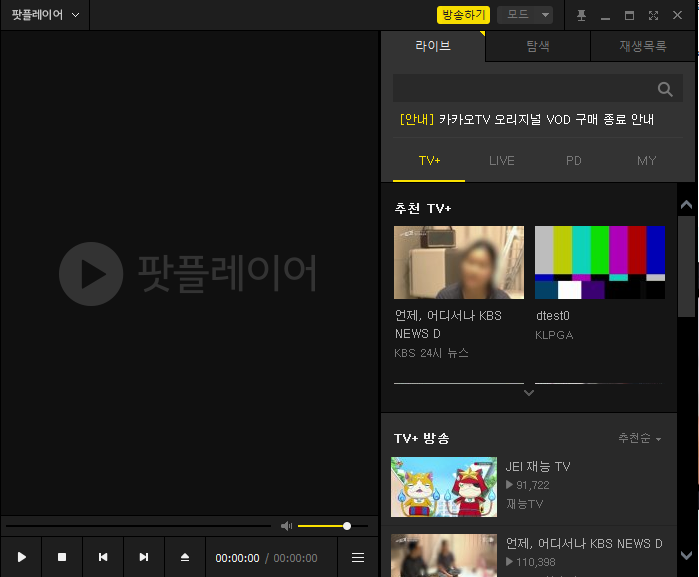Select the TV+ sub-tab
The image size is (699, 577).
[x=429, y=161]
